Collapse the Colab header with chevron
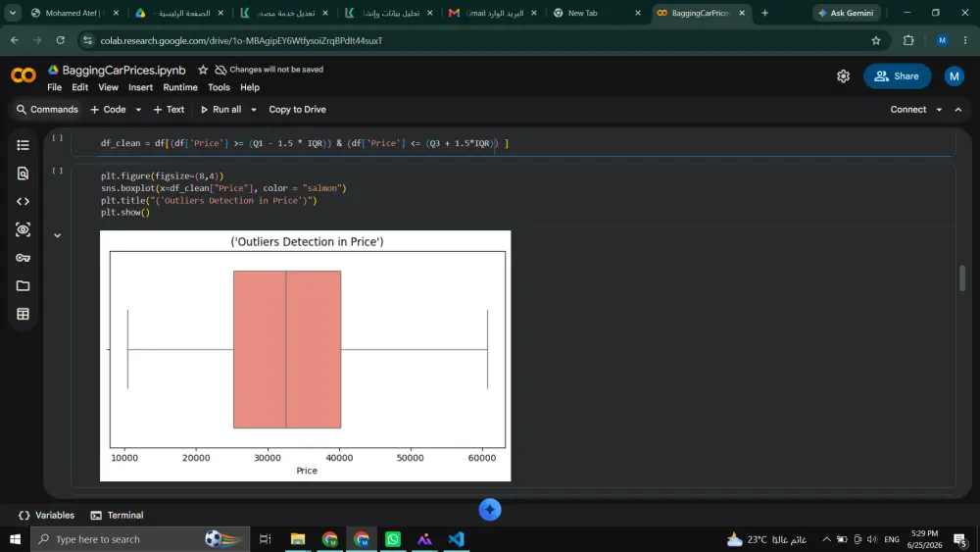Image resolution: width=980 pixels, height=552 pixels. coord(958,110)
